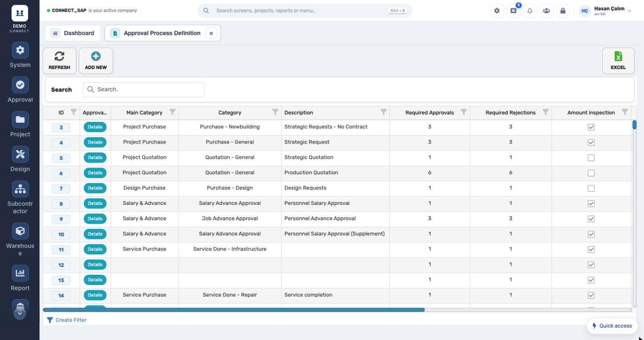Open the Category column filter
This screenshot has height=340, width=644.
[x=275, y=112]
